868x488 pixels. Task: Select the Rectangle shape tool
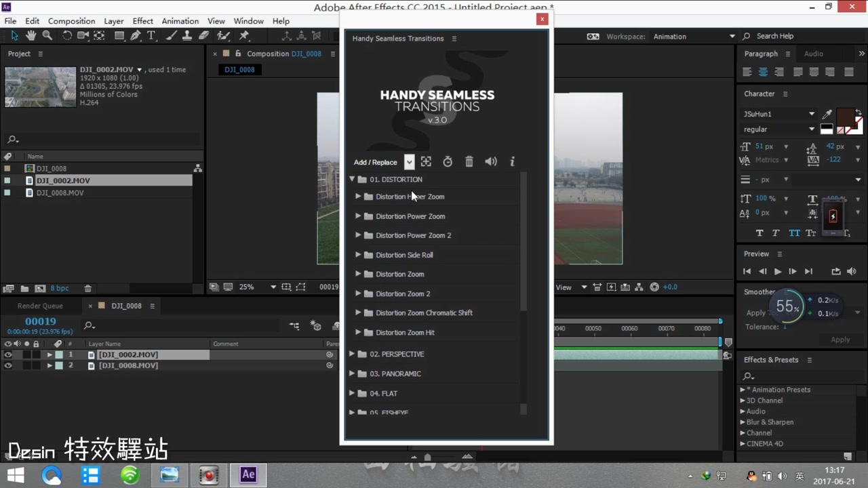(119, 35)
